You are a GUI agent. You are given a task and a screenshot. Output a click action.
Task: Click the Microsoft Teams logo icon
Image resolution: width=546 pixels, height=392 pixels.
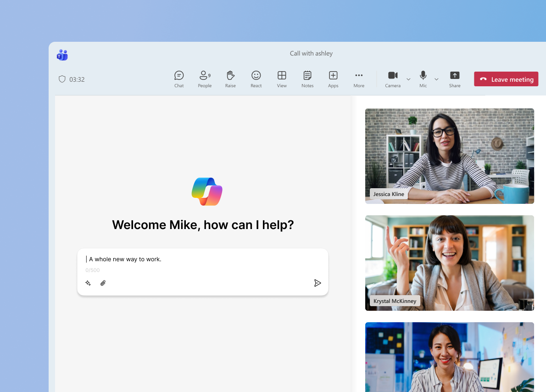tap(62, 55)
